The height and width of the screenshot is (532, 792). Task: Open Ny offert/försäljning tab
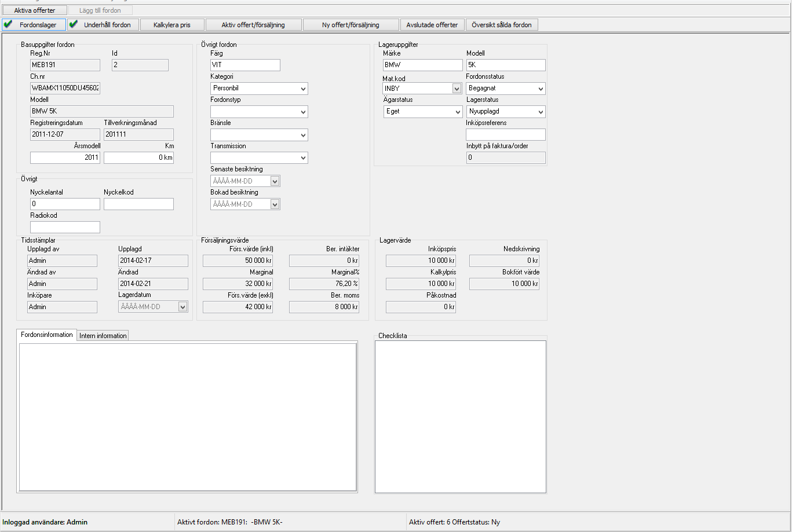351,25
